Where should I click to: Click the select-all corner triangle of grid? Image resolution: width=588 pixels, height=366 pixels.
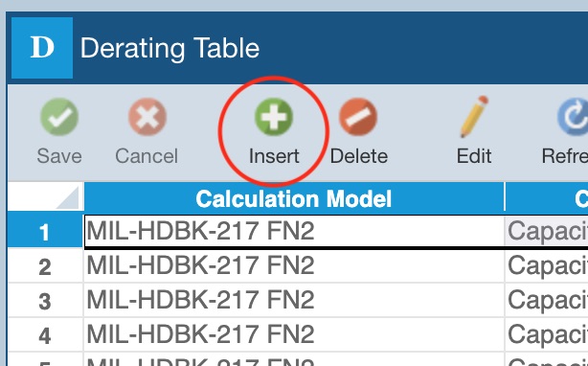pos(68,196)
